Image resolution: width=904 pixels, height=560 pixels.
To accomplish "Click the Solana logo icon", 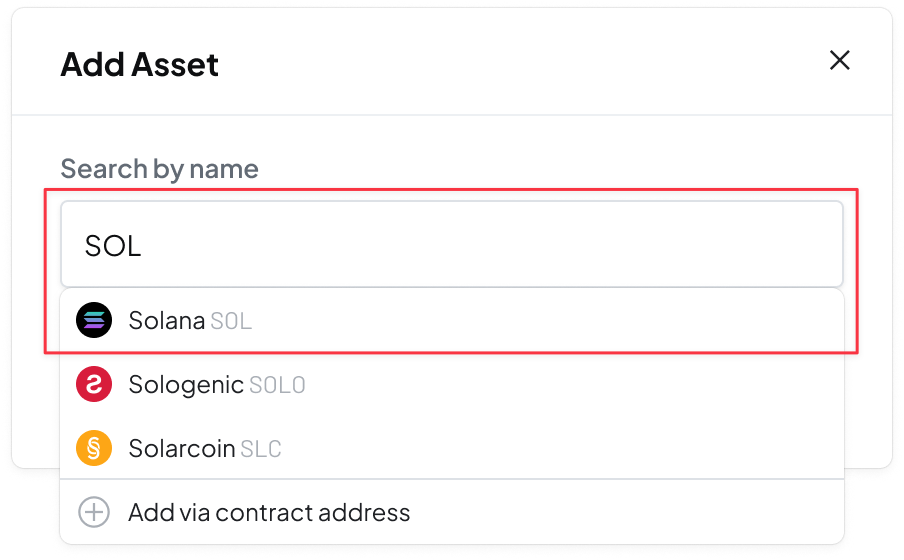I will pos(94,321).
